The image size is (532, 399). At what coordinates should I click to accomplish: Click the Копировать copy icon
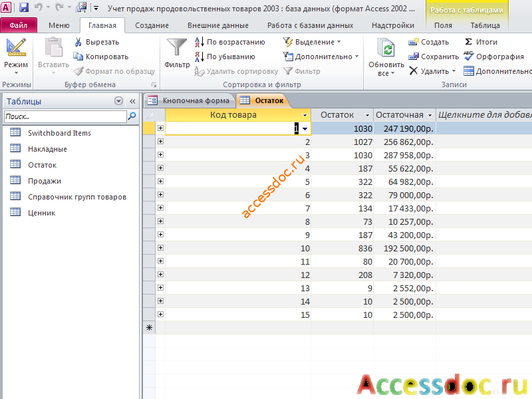point(78,57)
